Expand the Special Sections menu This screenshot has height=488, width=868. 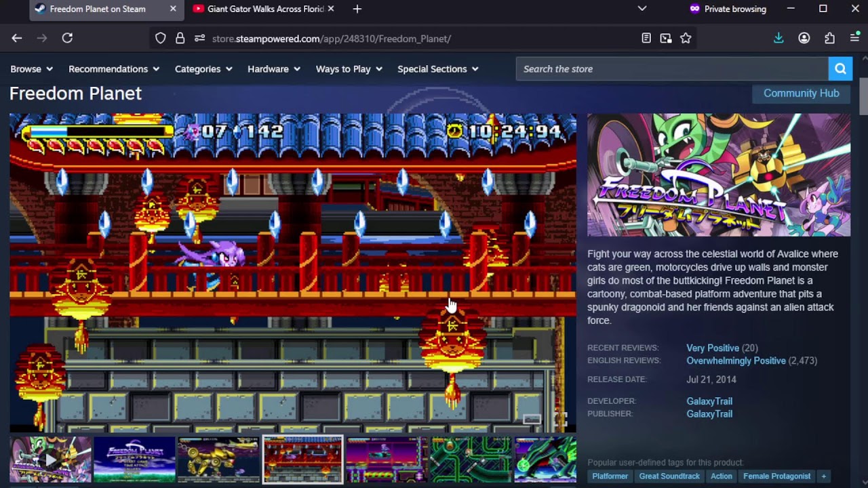(x=438, y=69)
